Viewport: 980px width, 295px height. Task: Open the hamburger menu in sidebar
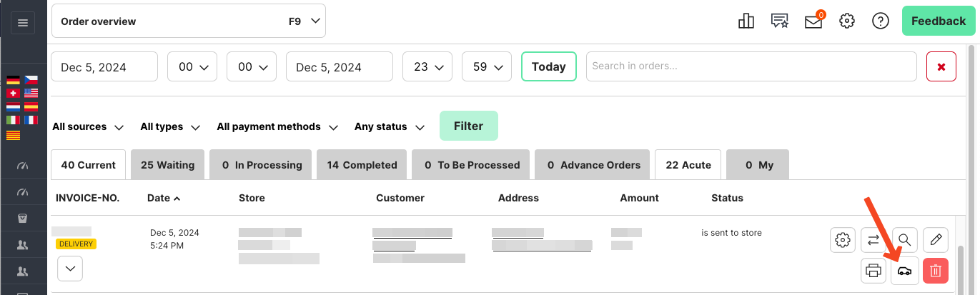(22, 23)
